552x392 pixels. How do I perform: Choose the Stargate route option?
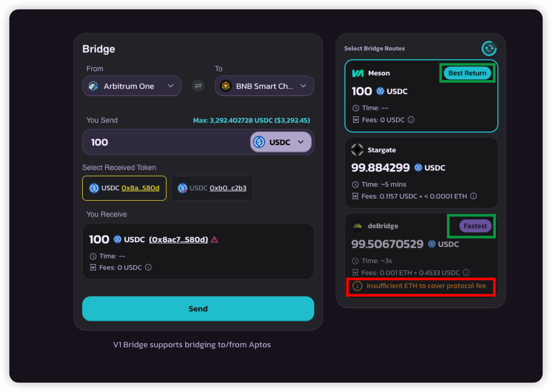tap(421, 173)
